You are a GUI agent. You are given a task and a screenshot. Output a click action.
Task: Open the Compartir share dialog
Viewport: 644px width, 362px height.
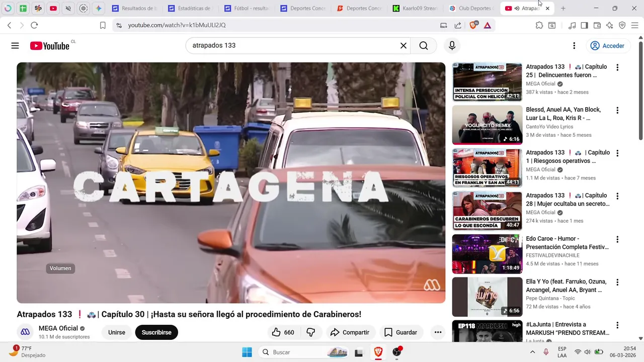tap(350, 332)
